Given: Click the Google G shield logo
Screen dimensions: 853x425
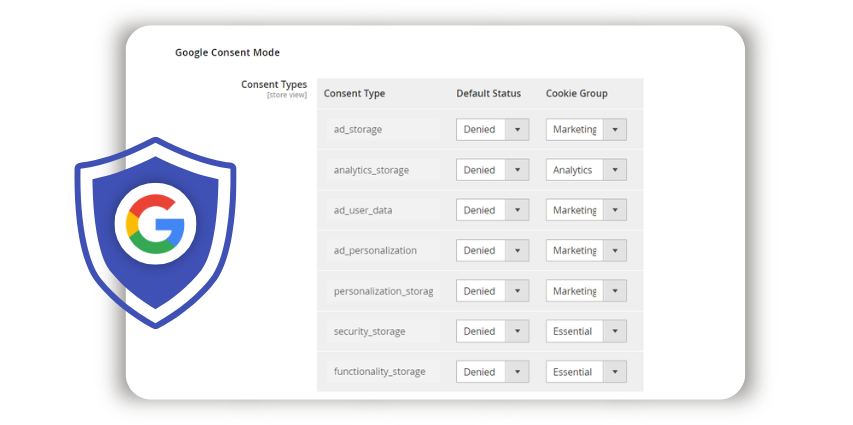Looking at the screenshot, I should pos(156,232).
